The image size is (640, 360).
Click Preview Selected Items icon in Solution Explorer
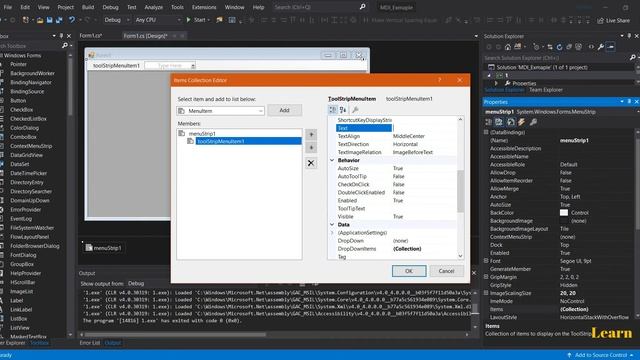coord(611,47)
